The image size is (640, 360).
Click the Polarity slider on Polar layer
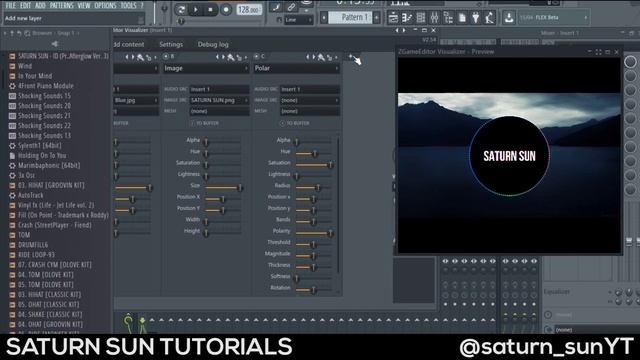pyautogui.click(x=313, y=233)
